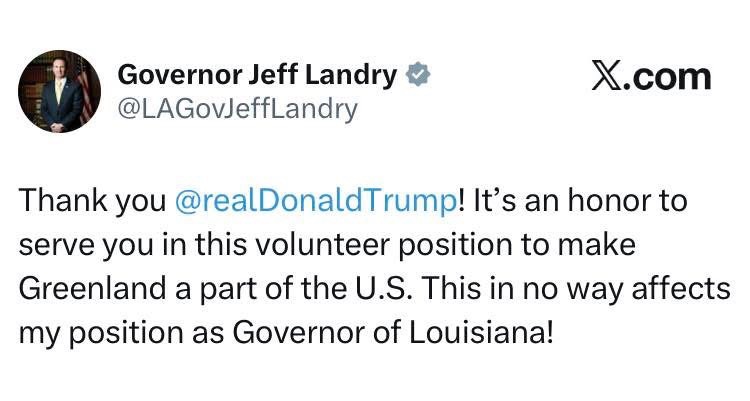
Task: Open the @LAGovJeffLandry handle
Action: (x=237, y=108)
